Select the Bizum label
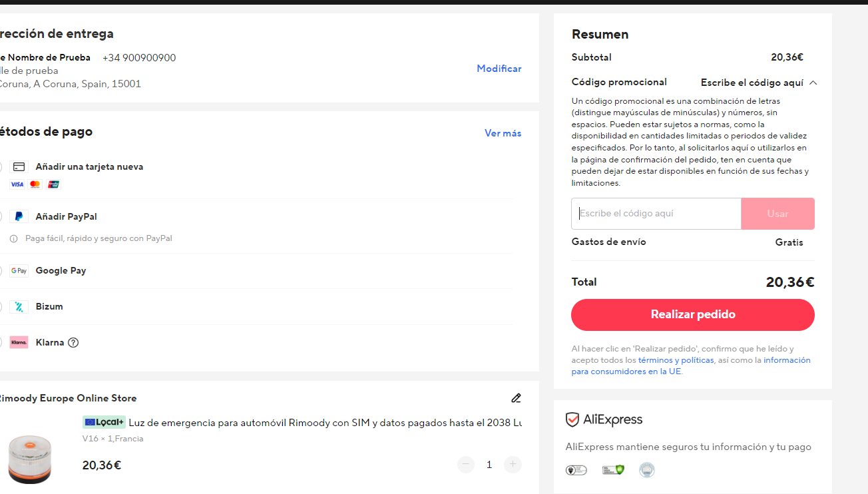 pos(49,307)
